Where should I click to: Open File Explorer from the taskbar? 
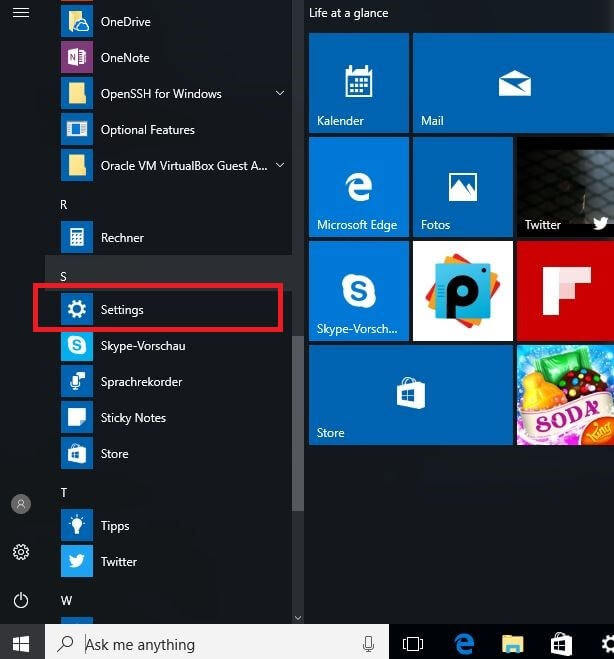pyautogui.click(x=513, y=643)
